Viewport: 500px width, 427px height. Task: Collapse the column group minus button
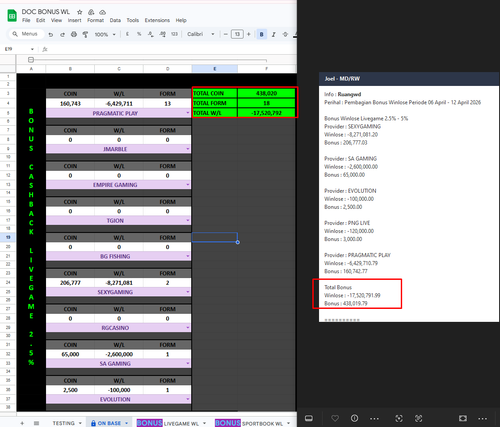pos(31,60)
